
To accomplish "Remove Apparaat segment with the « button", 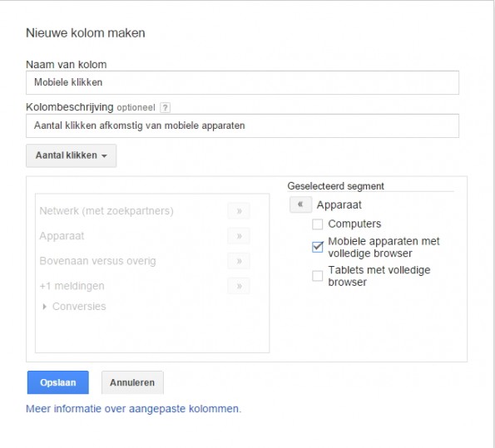I will pyautogui.click(x=300, y=204).
